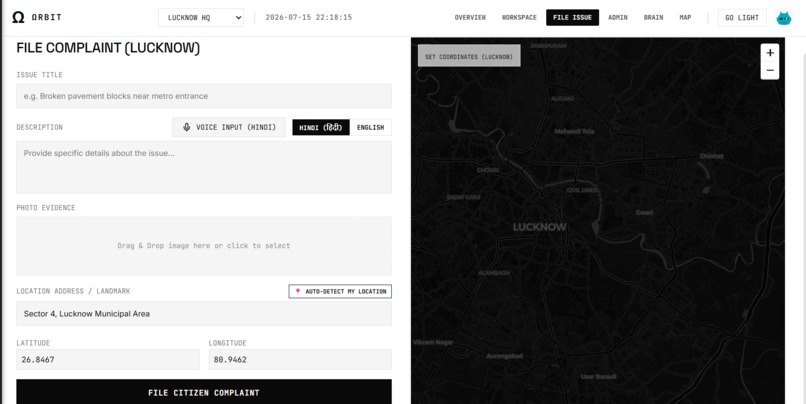Click the LUCKNOW label on map
The height and width of the screenshot is (404, 806).
pyautogui.click(x=539, y=227)
